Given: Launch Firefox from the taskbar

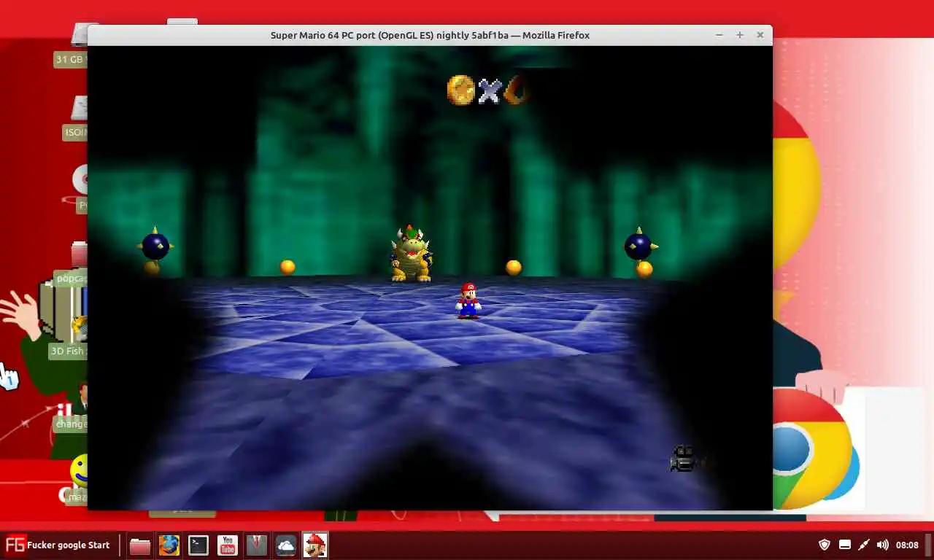Looking at the screenshot, I should pyautogui.click(x=169, y=545).
